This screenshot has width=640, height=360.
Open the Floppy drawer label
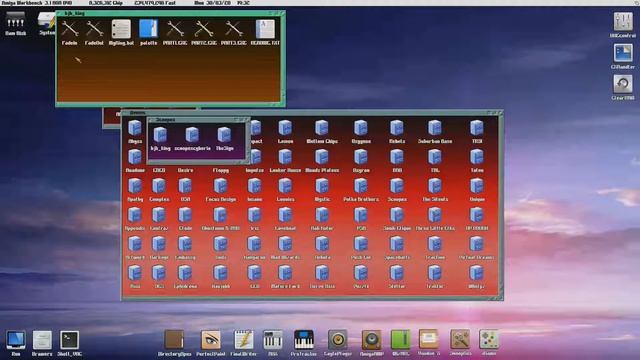(221, 170)
